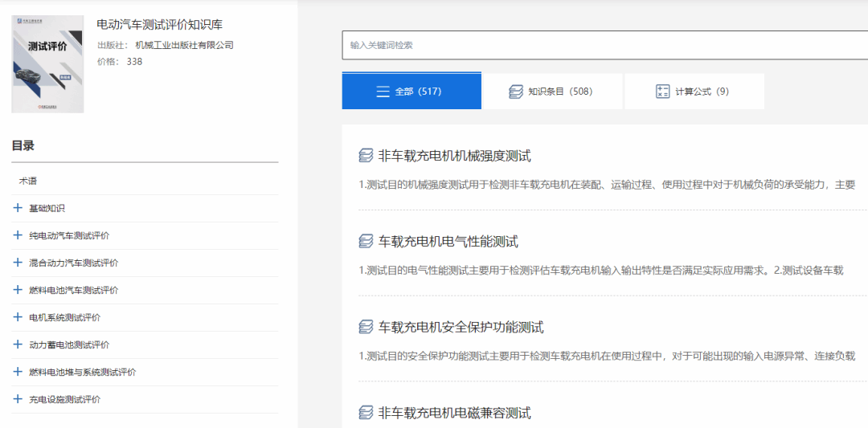The width and height of the screenshot is (868, 428).
Task: Click the stacked books icon in 知识条目 tab
Action: (x=516, y=92)
